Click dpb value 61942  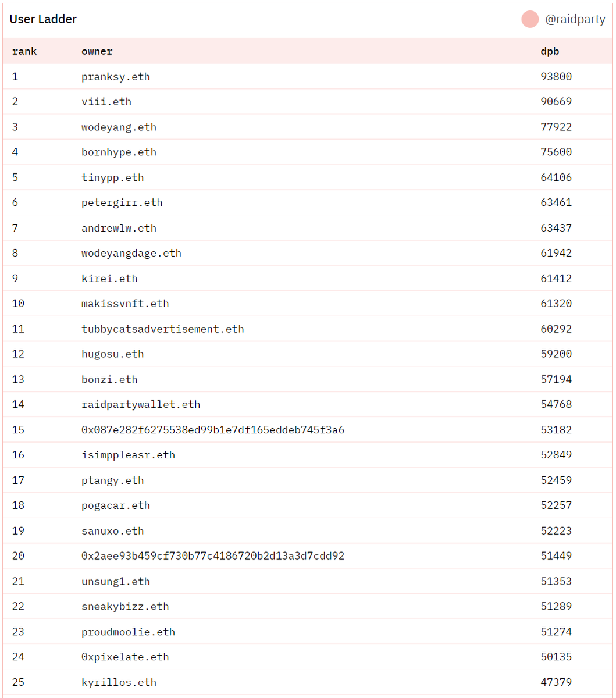[556, 253]
